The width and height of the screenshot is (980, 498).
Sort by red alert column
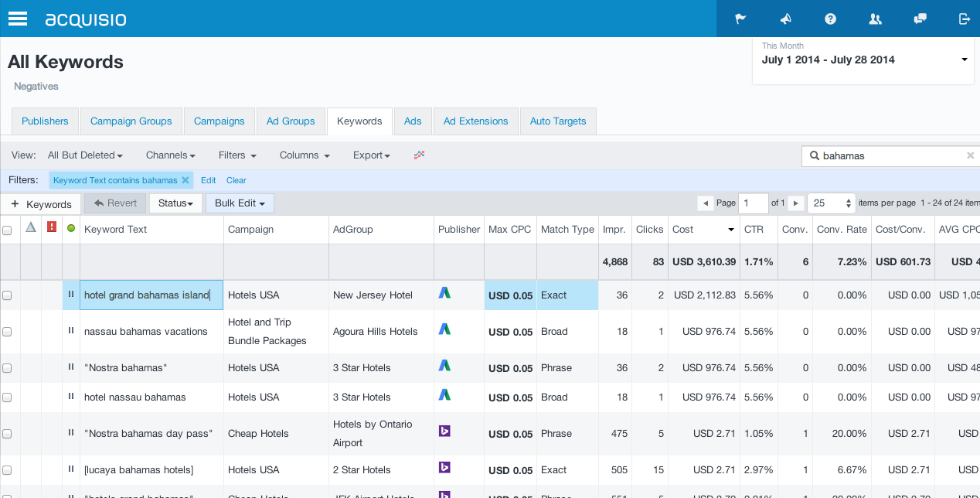pos(52,227)
